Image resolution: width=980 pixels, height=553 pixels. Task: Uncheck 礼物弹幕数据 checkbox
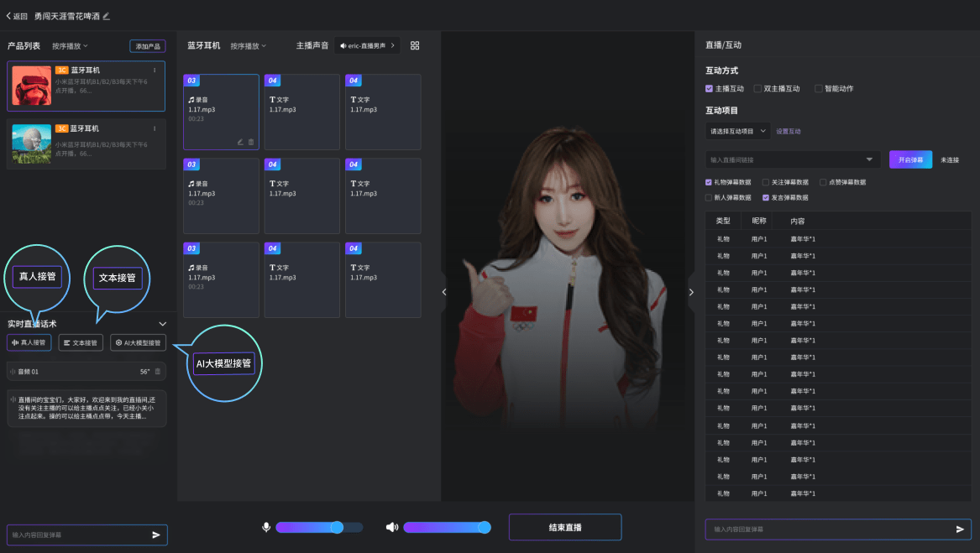click(x=709, y=181)
